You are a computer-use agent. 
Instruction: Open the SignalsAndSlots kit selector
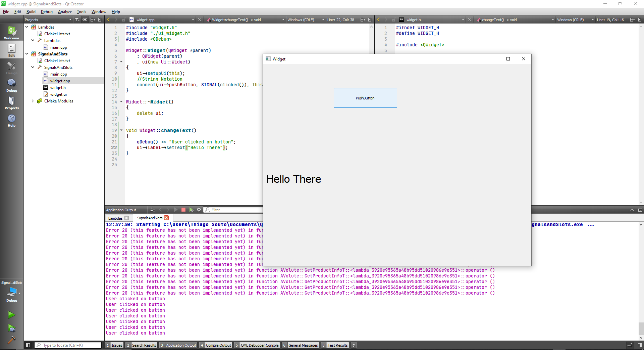click(12, 292)
